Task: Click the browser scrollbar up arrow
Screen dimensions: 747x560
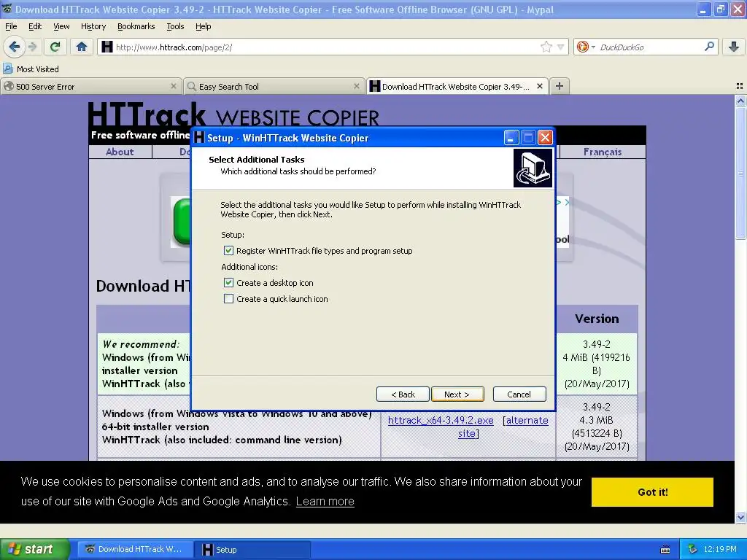Action: pyautogui.click(x=740, y=101)
